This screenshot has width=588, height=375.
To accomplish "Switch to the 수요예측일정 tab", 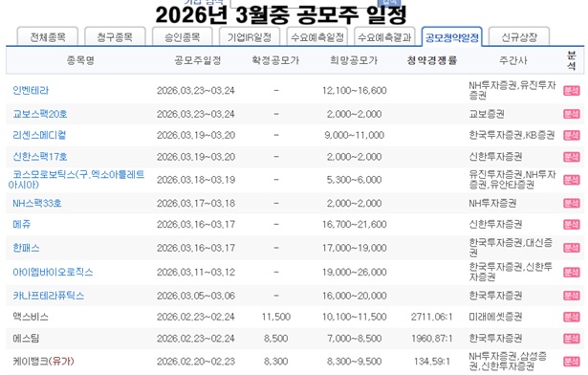I will 317,36.
